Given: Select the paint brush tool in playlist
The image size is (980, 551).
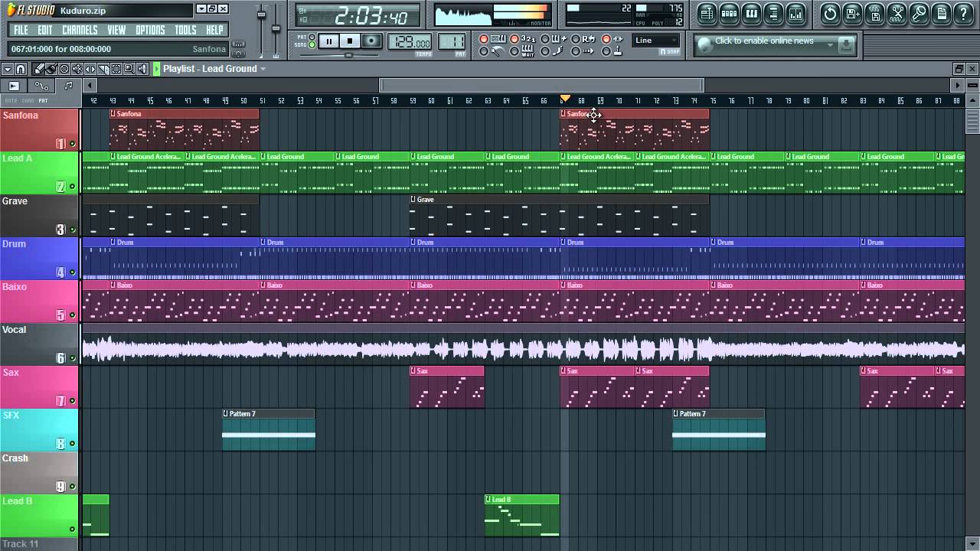Looking at the screenshot, I should pyautogui.click(x=51, y=69).
